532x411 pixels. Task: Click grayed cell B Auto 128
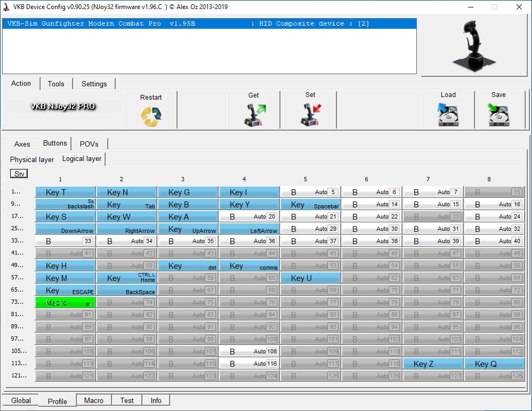tap(494, 376)
